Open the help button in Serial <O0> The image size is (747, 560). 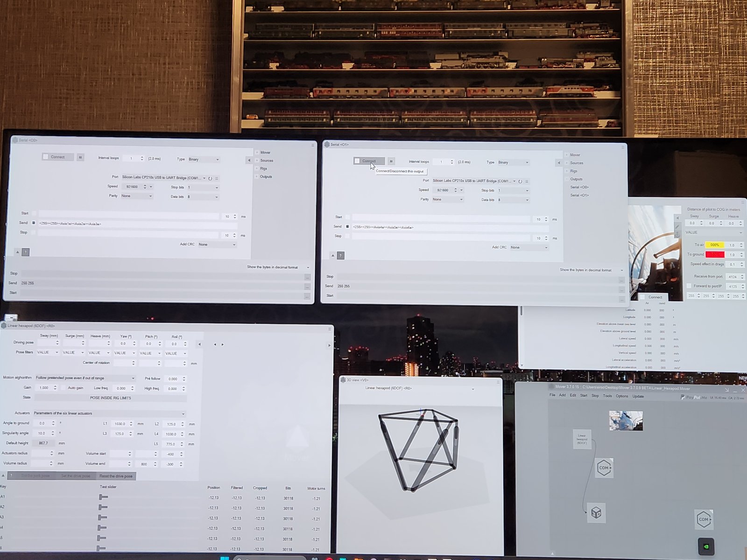click(26, 252)
